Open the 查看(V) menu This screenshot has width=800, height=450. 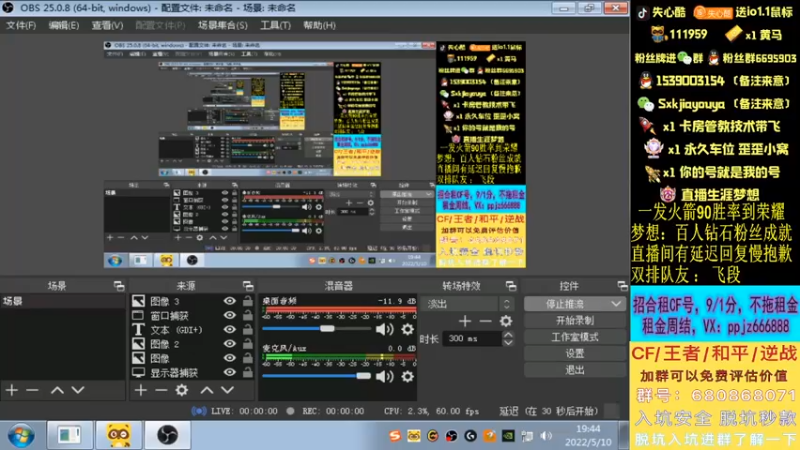tap(107, 26)
